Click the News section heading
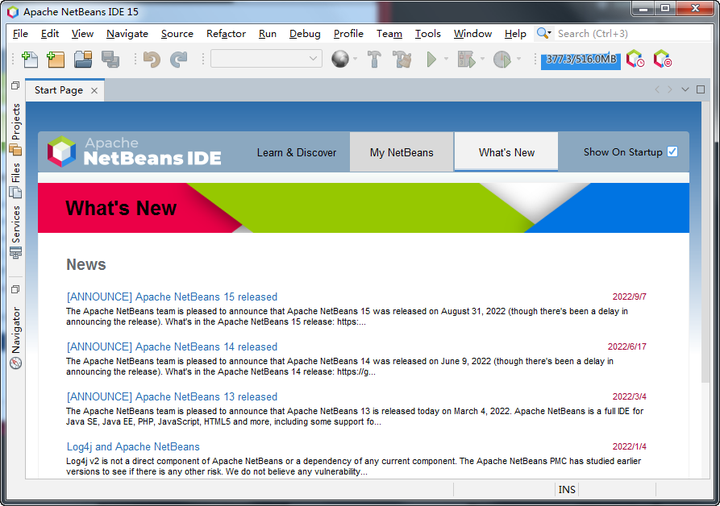Viewport: 720px width, 506px height. 86,264
